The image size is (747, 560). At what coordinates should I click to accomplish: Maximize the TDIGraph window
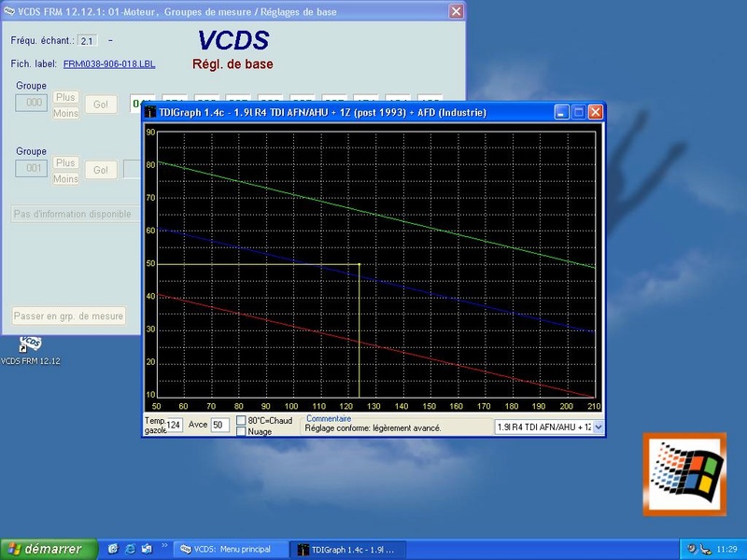point(578,112)
